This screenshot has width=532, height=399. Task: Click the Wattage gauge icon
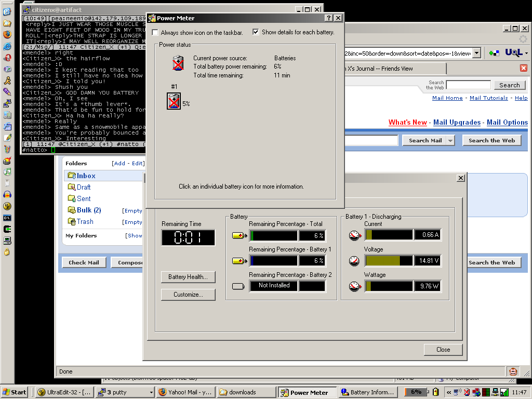pyautogui.click(x=354, y=286)
